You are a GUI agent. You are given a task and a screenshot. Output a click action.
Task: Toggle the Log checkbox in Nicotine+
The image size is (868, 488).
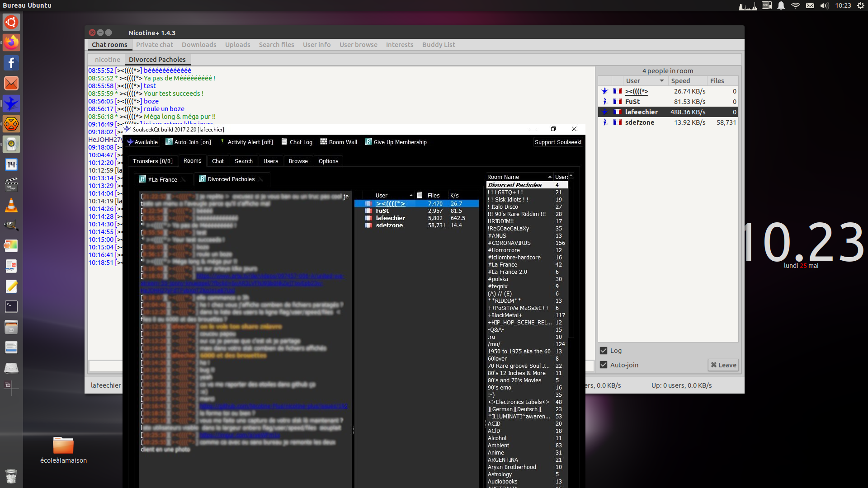[x=604, y=351]
